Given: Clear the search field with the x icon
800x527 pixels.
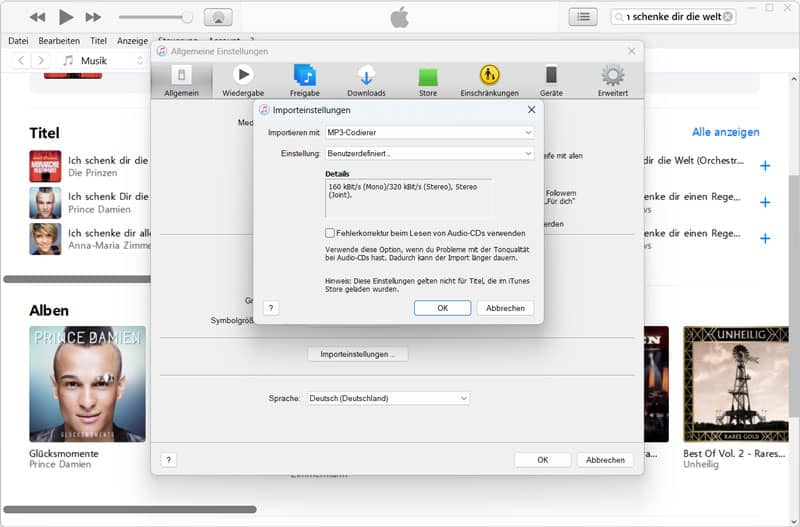Looking at the screenshot, I should click(728, 17).
